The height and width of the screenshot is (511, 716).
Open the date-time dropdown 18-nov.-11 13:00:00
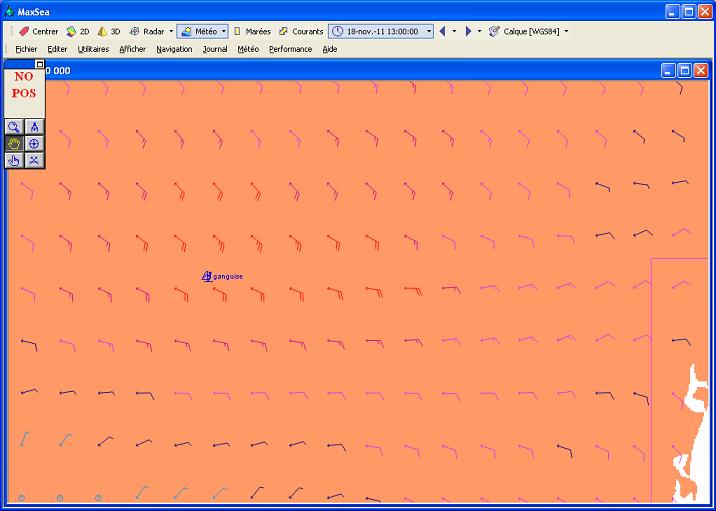tap(429, 32)
